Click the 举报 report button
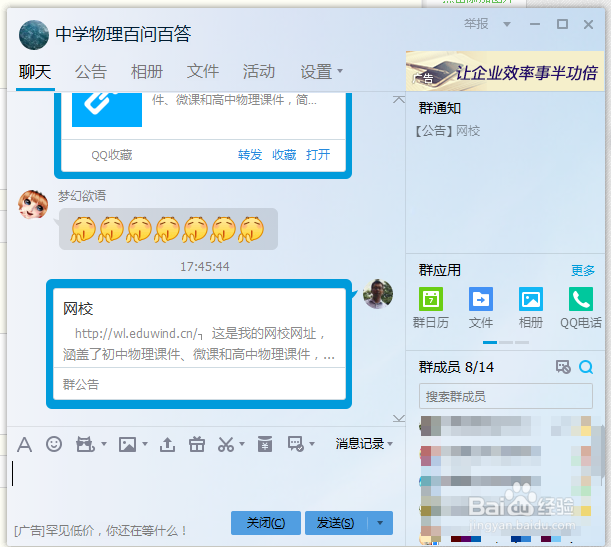Screen dimensions: 611x547 coord(476,24)
